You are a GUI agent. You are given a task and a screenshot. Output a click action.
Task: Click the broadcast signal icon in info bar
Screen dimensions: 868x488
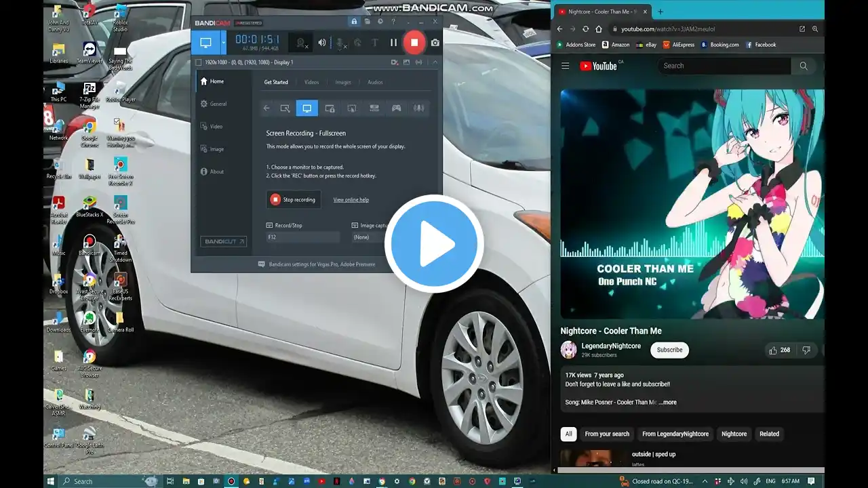pos(419,62)
